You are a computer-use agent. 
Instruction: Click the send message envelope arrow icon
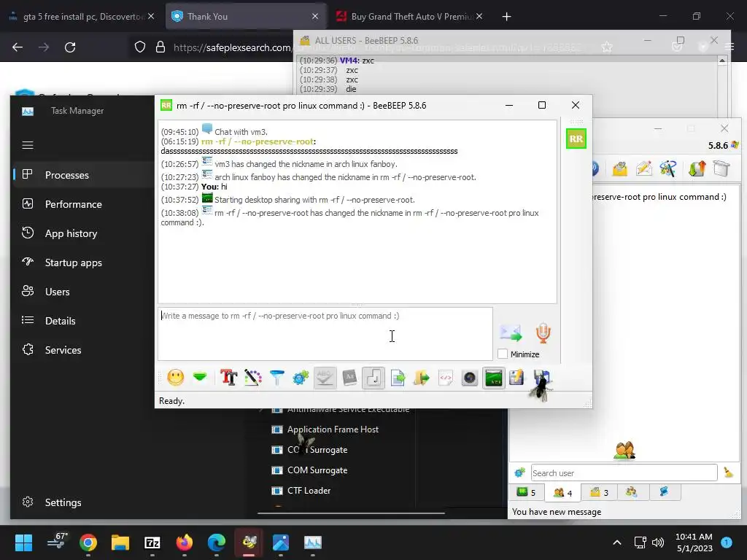511,332
